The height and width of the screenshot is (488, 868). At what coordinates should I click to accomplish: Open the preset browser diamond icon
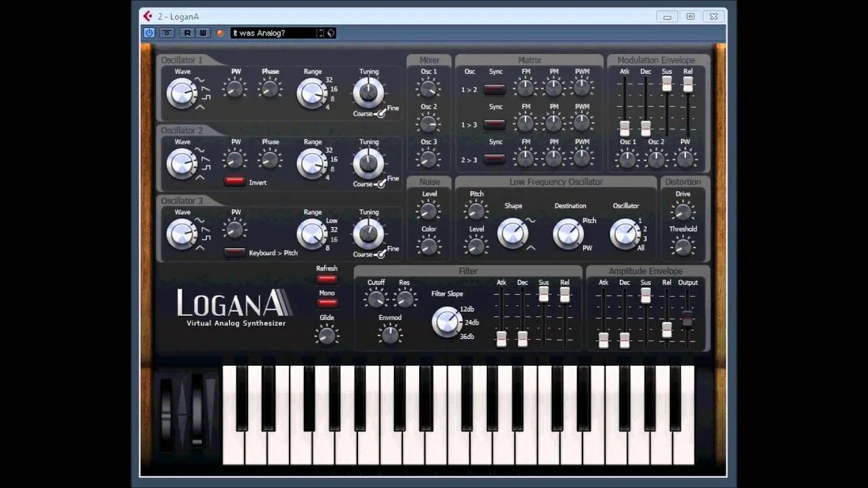coord(331,33)
